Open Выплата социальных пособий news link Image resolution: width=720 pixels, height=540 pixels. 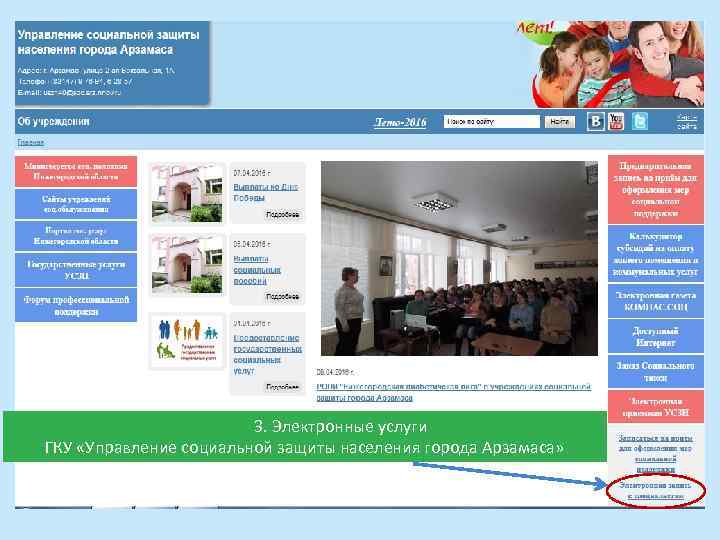(x=257, y=270)
